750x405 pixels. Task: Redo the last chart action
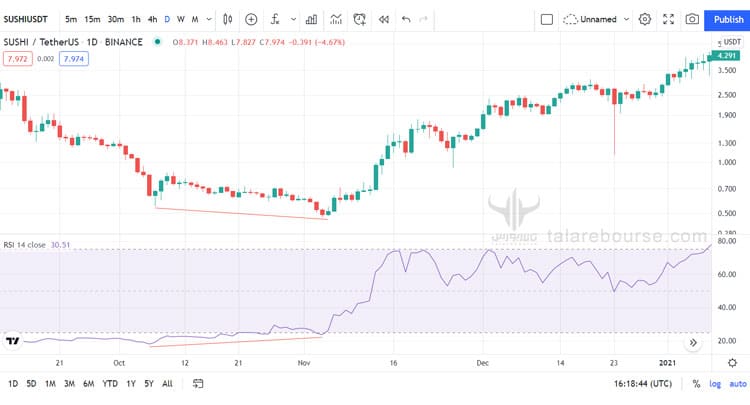423,20
